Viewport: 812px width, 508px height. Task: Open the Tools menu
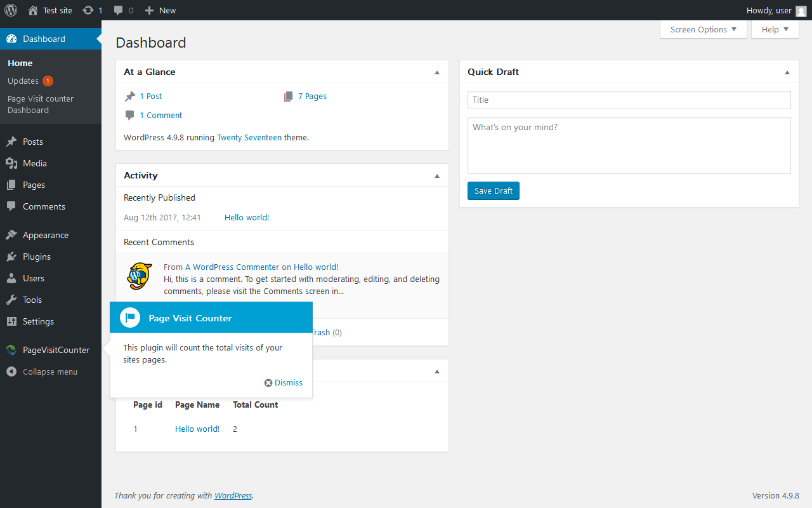tap(51, 300)
